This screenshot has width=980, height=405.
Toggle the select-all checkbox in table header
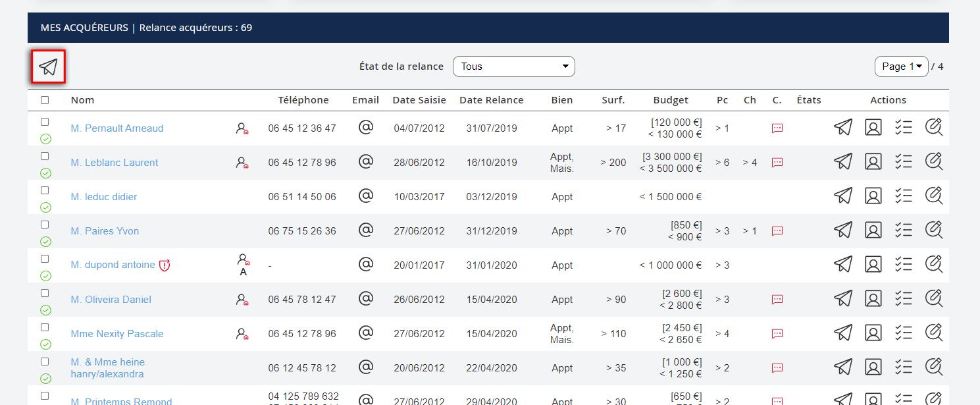point(45,100)
